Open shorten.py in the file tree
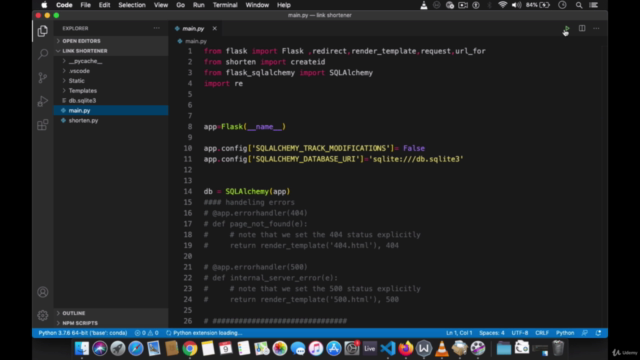This screenshot has width=640, height=360. (x=83, y=120)
